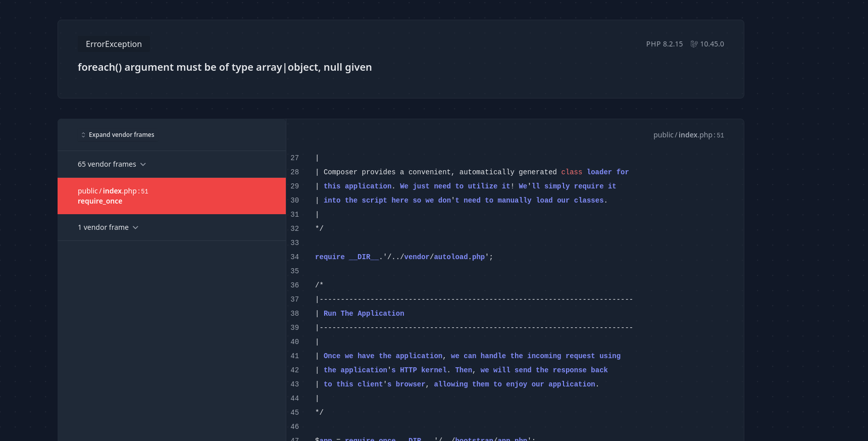
Task: Click the PHP 8.2.15 version text
Action: (x=665, y=44)
